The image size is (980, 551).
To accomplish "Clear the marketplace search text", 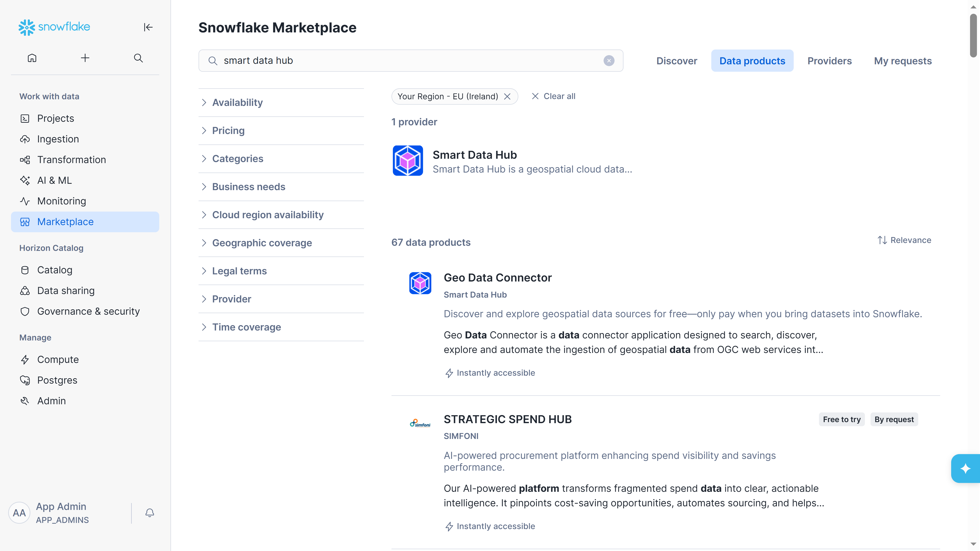I will pos(609,60).
